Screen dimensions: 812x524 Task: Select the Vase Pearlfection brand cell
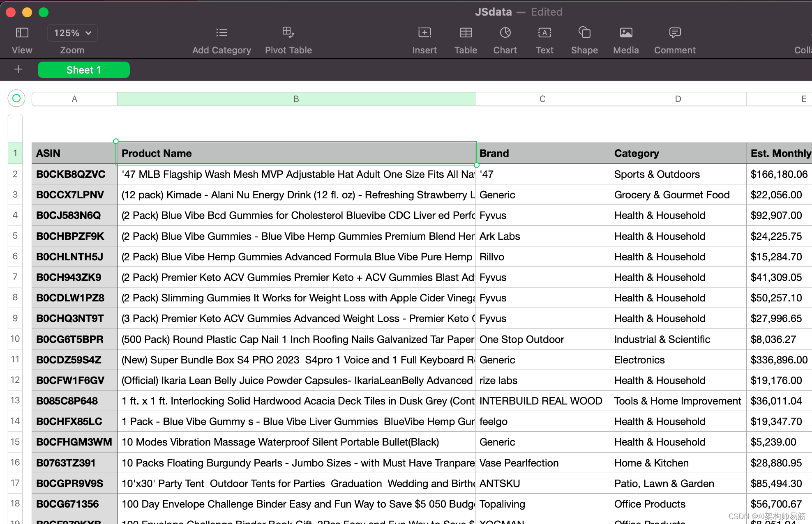click(x=542, y=463)
